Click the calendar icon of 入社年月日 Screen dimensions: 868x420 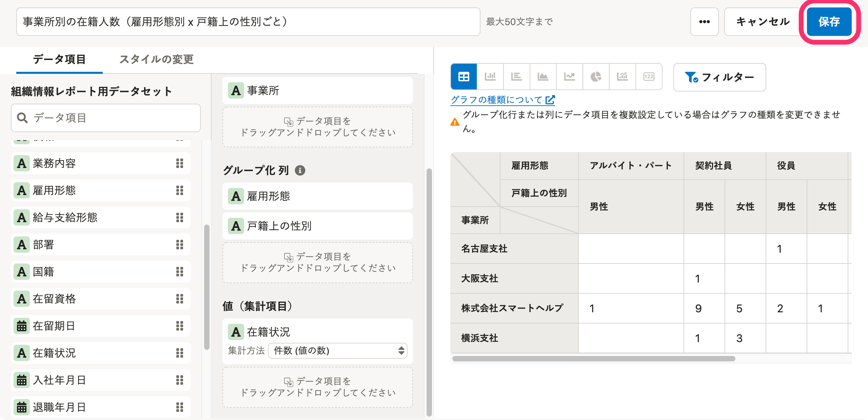pos(22,380)
